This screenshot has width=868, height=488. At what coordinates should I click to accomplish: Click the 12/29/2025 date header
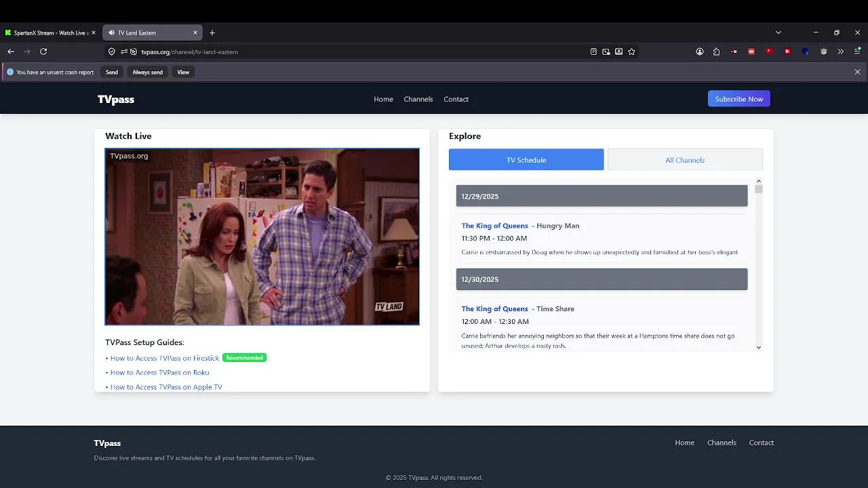[601, 196]
